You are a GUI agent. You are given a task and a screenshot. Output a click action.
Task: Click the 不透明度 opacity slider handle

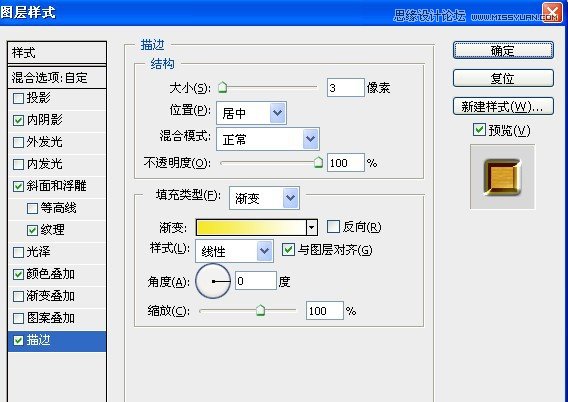point(318,163)
